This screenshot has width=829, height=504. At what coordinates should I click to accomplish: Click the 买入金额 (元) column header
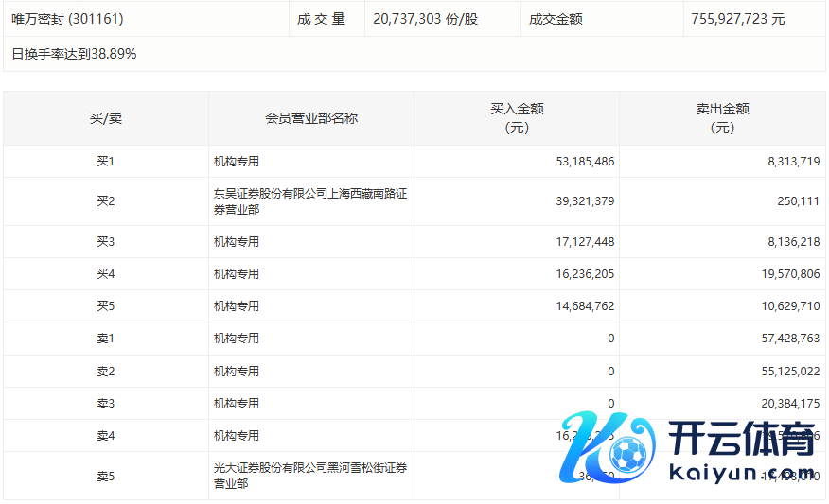(x=517, y=118)
